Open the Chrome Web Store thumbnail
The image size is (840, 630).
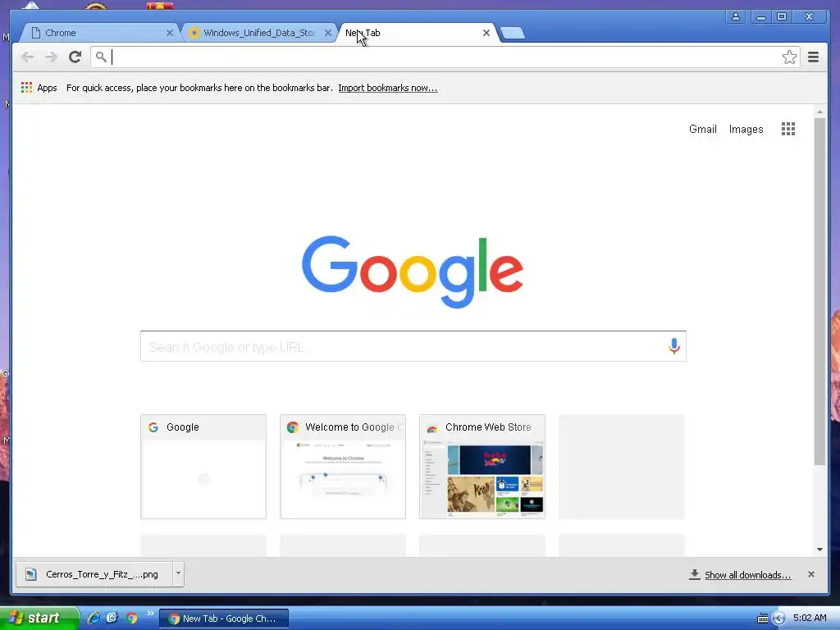[482, 467]
